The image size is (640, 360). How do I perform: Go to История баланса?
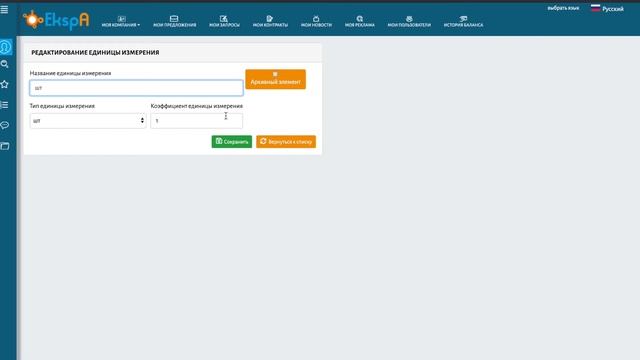coord(463,22)
